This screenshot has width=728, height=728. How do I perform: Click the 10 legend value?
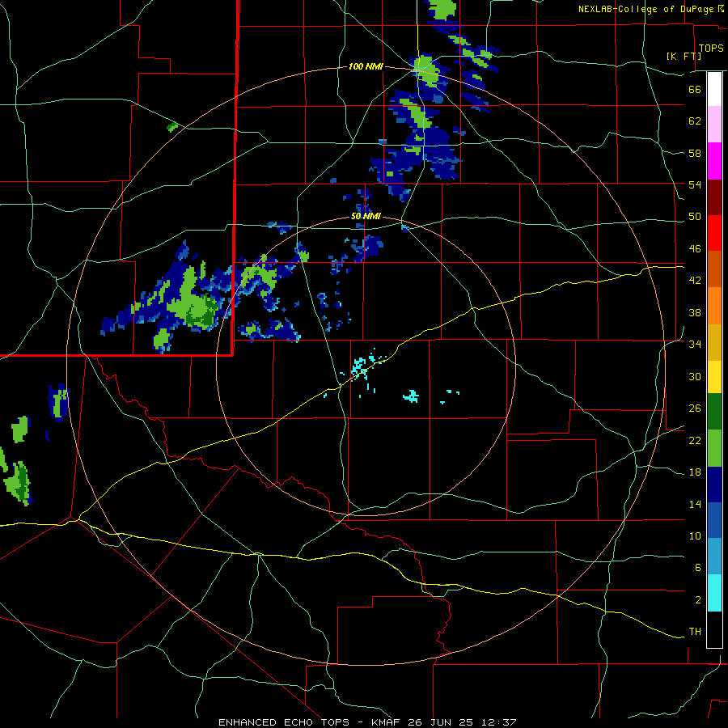695,536
